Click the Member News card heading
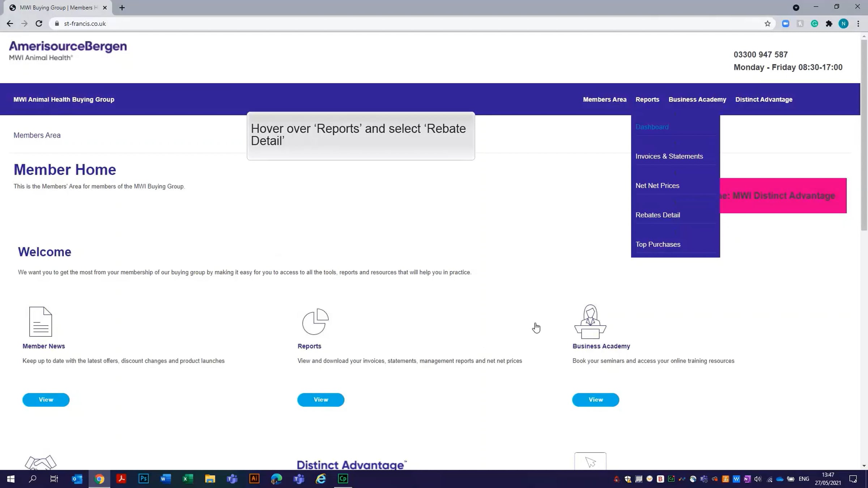Screen dimensions: 868x488 point(44,346)
